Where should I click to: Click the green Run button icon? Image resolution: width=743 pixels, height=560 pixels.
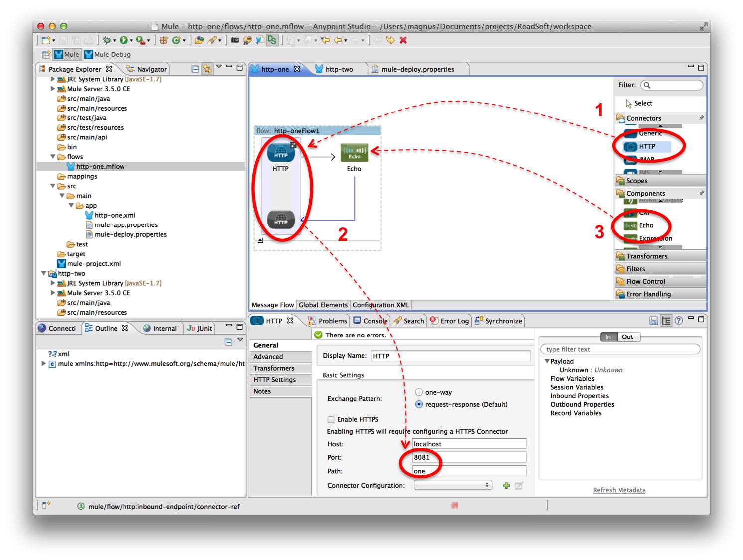pos(124,40)
